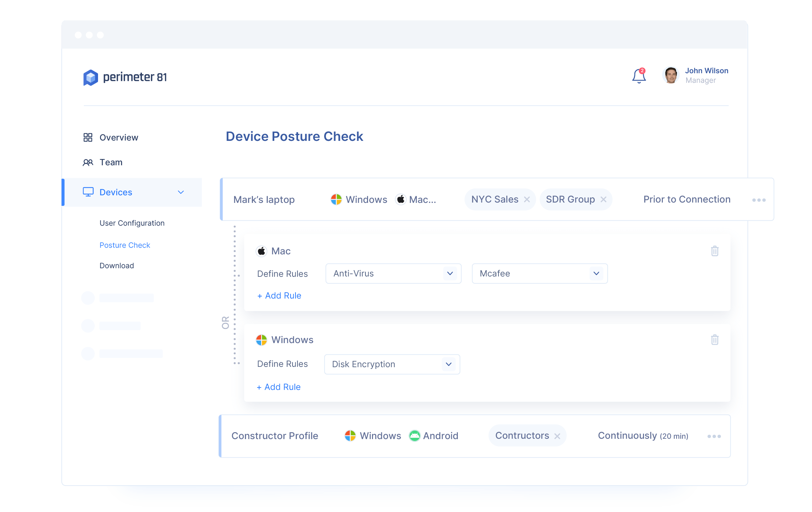Open the Mark's laptop three-dot options menu
812x512 pixels.
tap(759, 200)
